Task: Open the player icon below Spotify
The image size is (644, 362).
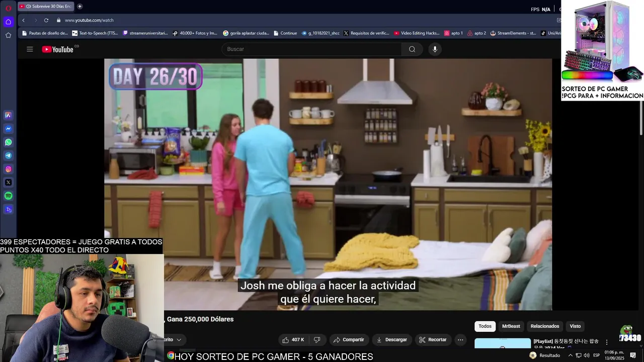Action: (x=8, y=209)
